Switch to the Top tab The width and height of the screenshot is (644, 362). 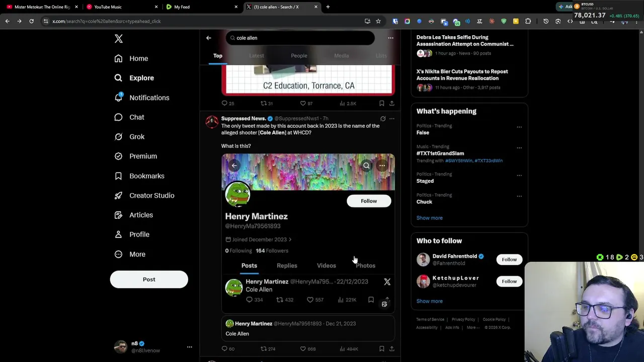click(218, 56)
